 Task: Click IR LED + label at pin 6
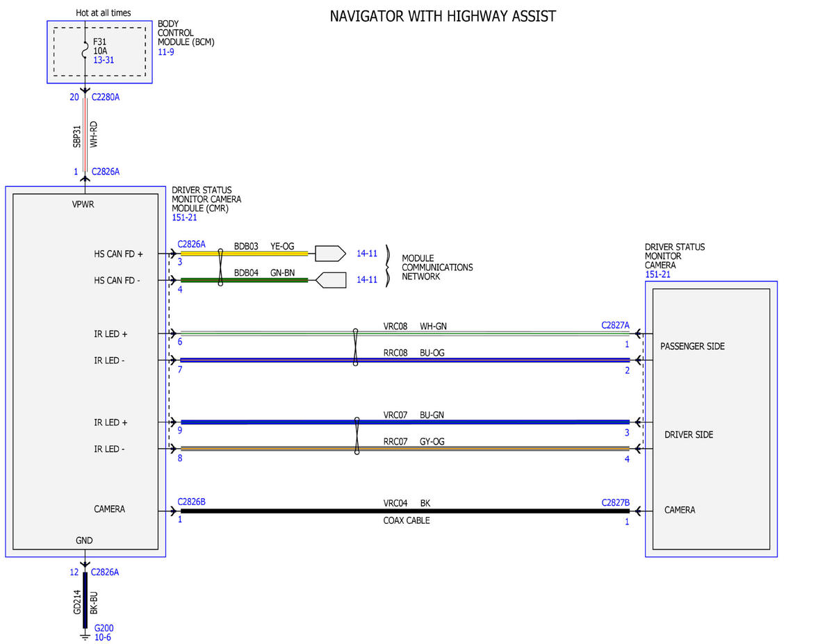click(x=111, y=334)
